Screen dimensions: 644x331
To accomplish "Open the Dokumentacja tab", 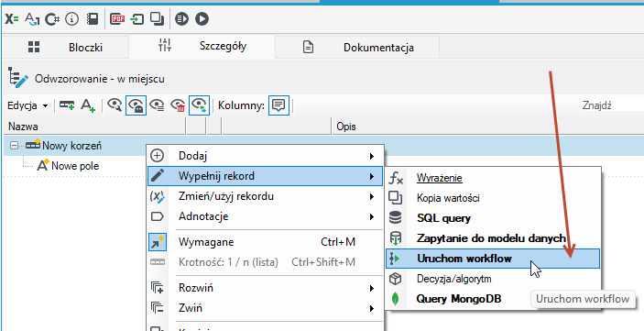I will coord(358,48).
